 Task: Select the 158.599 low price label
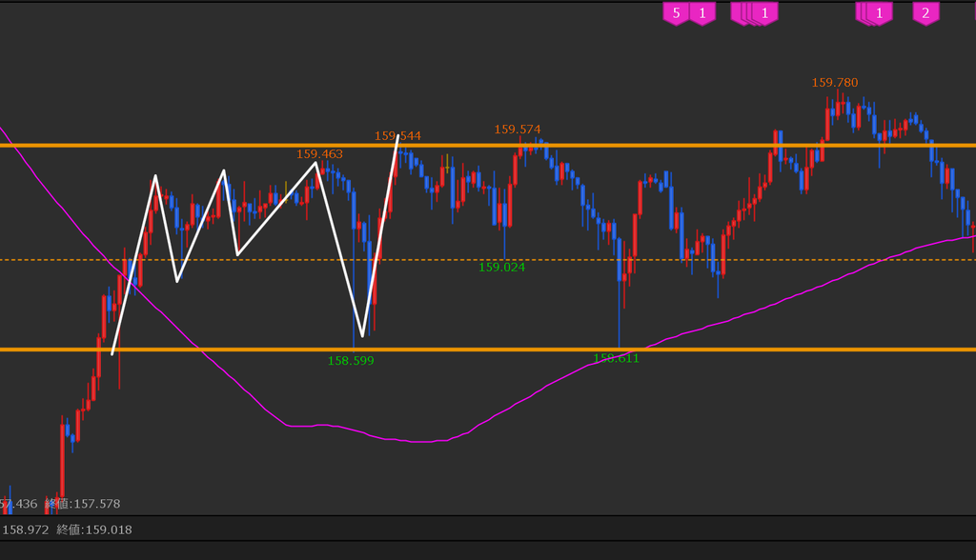tap(351, 361)
